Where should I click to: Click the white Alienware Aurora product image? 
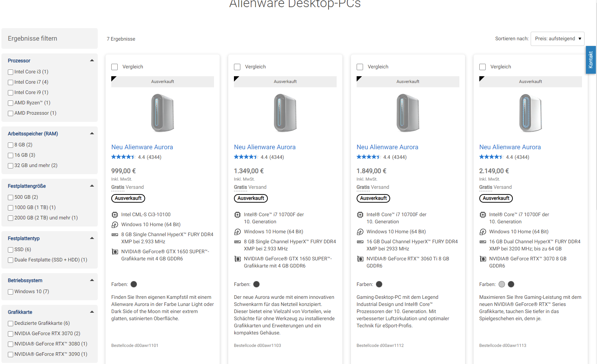(x=530, y=113)
